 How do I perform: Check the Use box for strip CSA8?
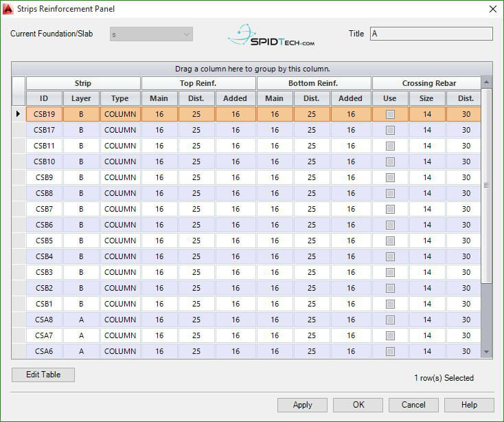(390, 320)
